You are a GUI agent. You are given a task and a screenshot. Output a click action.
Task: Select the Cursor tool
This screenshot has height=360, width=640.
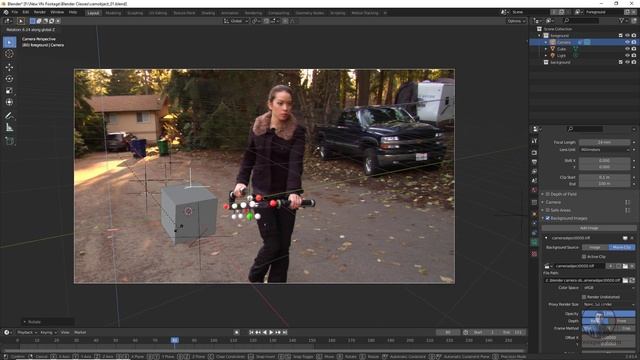[x=9, y=54]
